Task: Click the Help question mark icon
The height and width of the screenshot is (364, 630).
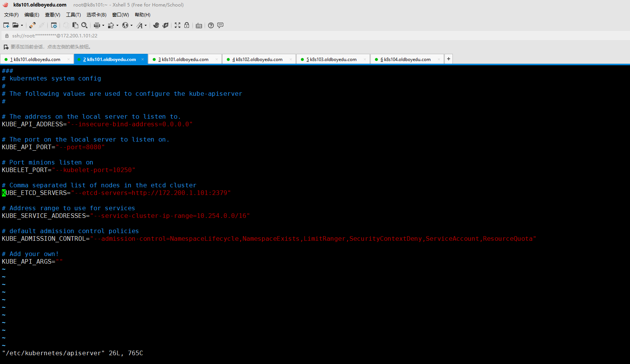Action: click(211, 25)
